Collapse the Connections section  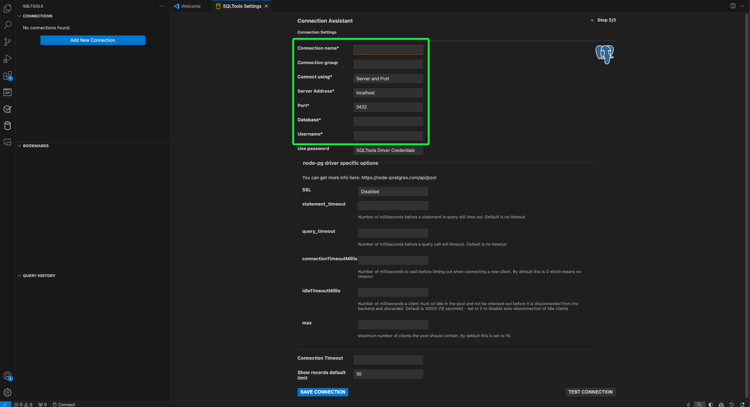click(x=37, y=16)
